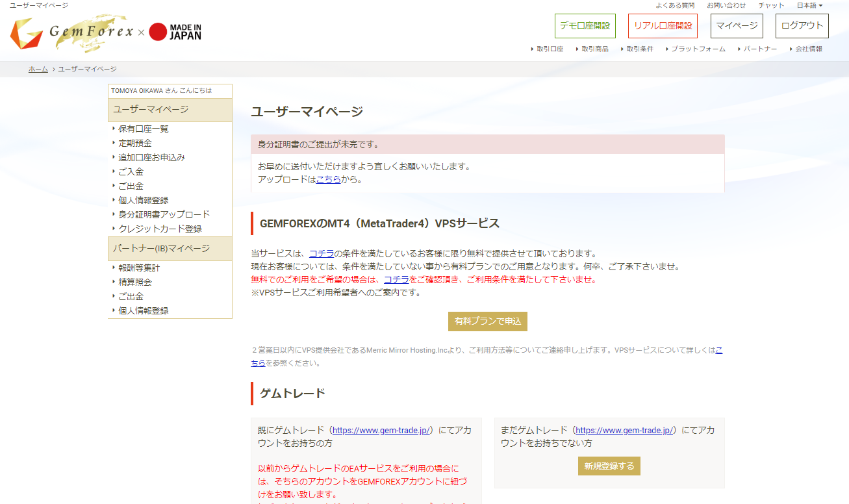Open 会社情報 navigation menu

[x=805, y=49]
